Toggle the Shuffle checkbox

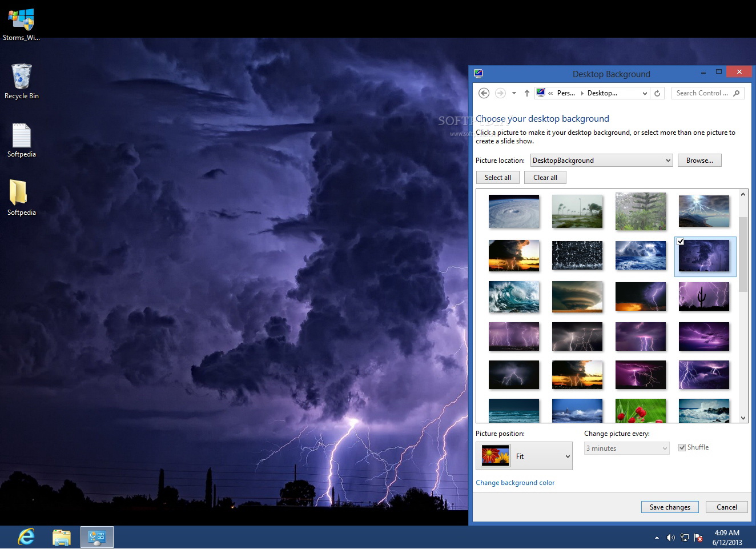682,447
